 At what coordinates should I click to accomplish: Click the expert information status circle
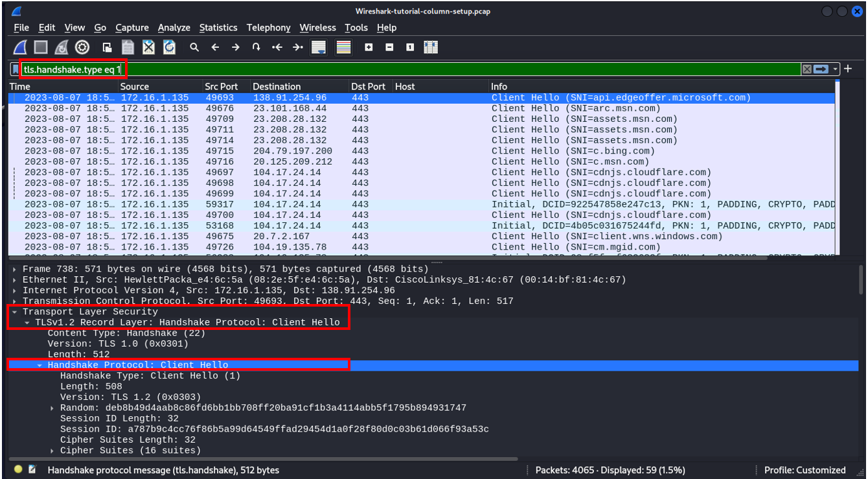pos(18,470)
